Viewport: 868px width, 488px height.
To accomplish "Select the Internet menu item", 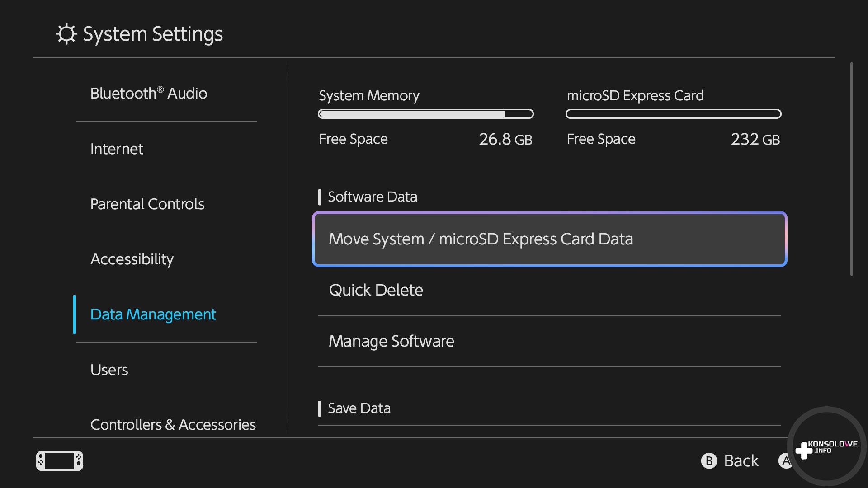I will (117, 149).
